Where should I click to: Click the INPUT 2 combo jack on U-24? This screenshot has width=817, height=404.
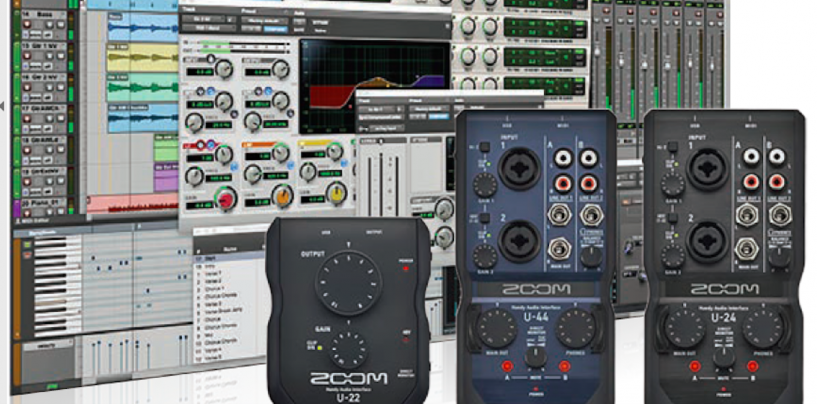coord(708,240)
